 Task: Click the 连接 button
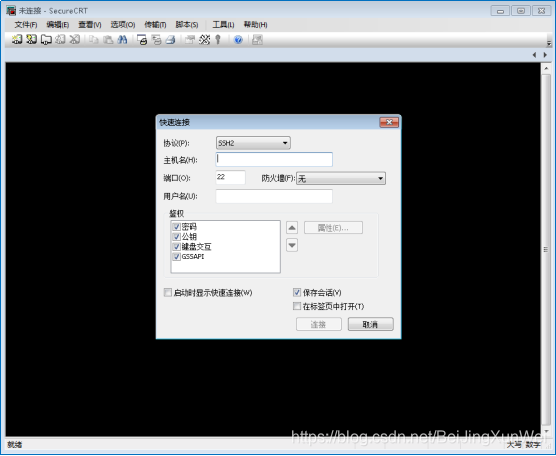(318, 324)
